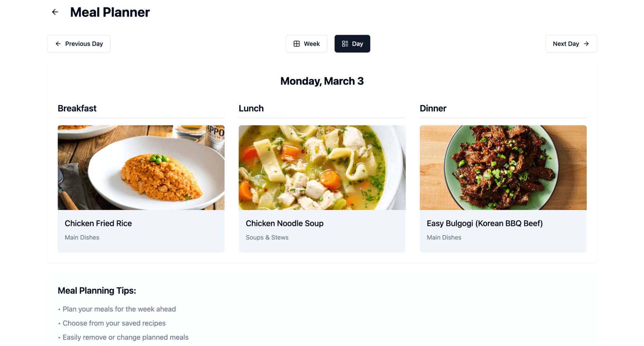This screenshot has height=346, width=644.
Task: Open the Easy Bulgogi dinner photo
Action: 503,167
